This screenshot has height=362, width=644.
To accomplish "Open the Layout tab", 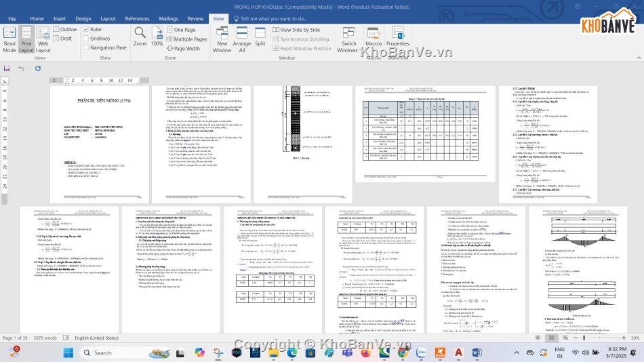I will point(108,18).
